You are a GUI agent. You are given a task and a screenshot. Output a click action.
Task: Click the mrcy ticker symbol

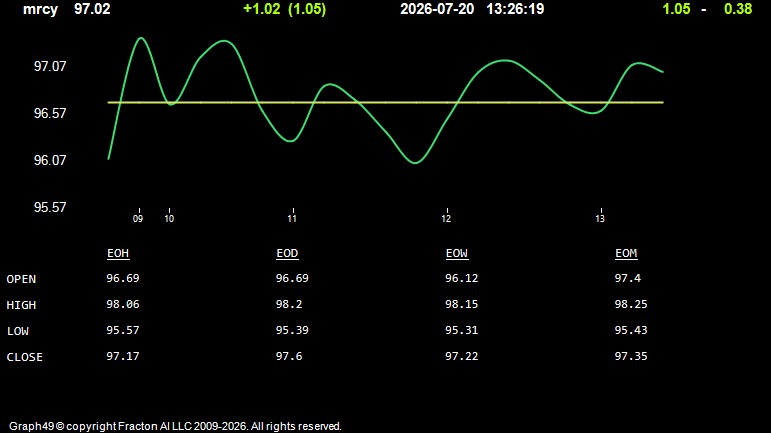tap(40, 9)
